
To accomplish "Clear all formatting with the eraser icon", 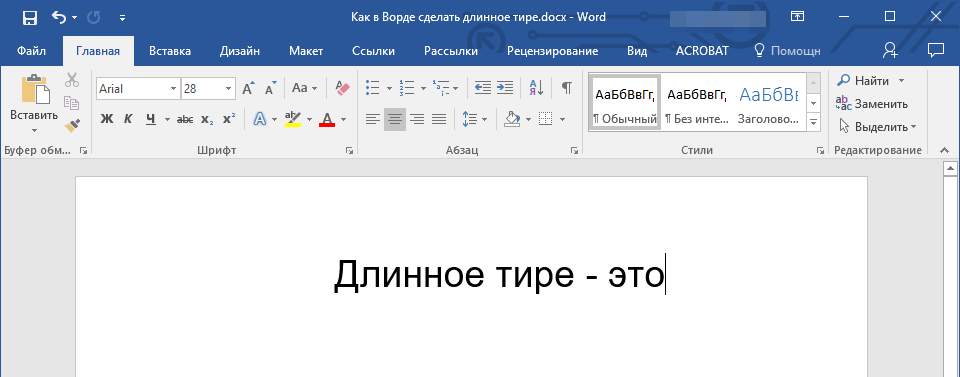I will 342,88.
